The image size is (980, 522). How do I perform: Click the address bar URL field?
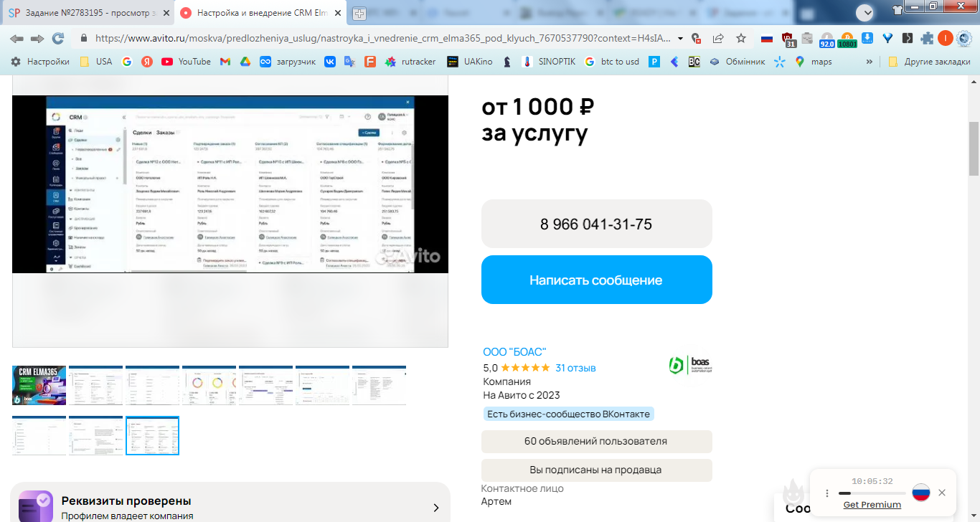pyautogui.click(x=384, y=39)
